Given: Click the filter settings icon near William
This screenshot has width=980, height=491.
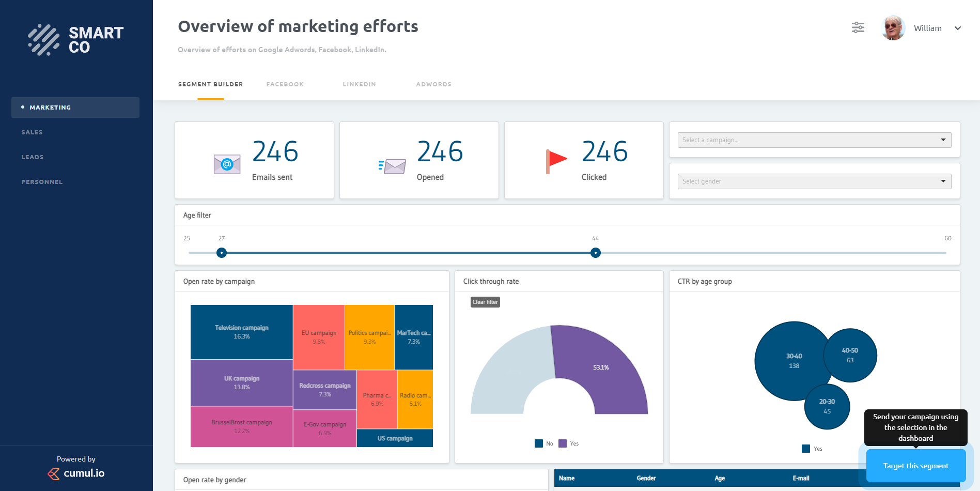Looking at the screenshot, I should (858, 27).
